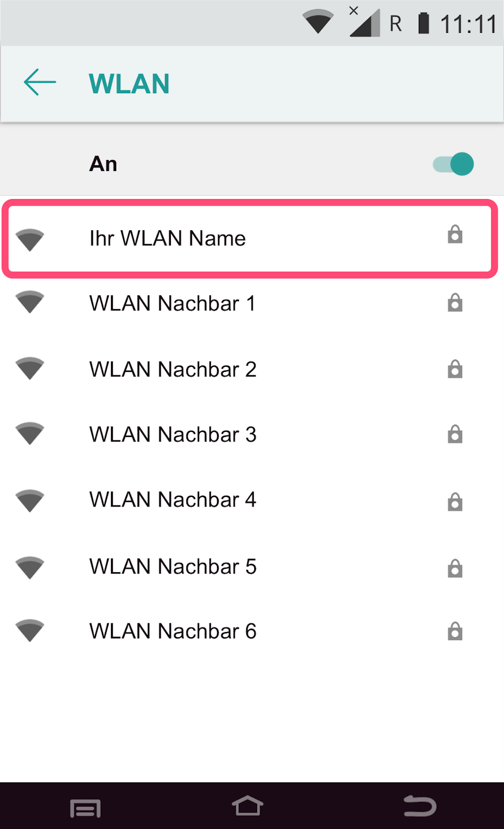The width and height of the screenshot is (504, 829).
Task: Turn off the WLAN toggle switch
Action: (453, 164)
